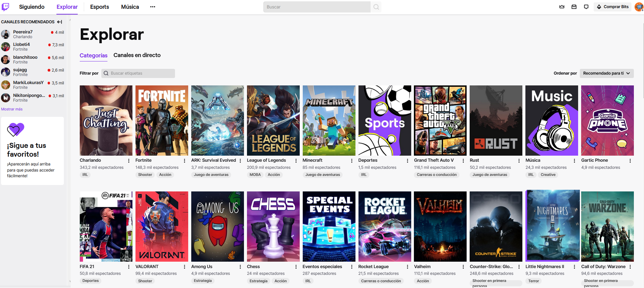Click the Buscar search input field
Image resolution: width=644 pixels, height=288 pixels.
317,7
